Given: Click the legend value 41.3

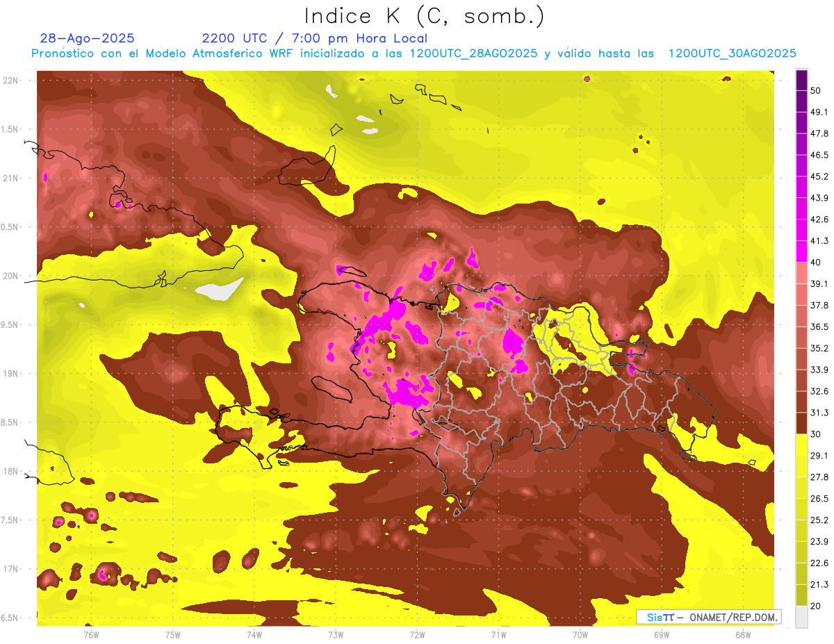Looking at the screenshot, I should point(819,241).
